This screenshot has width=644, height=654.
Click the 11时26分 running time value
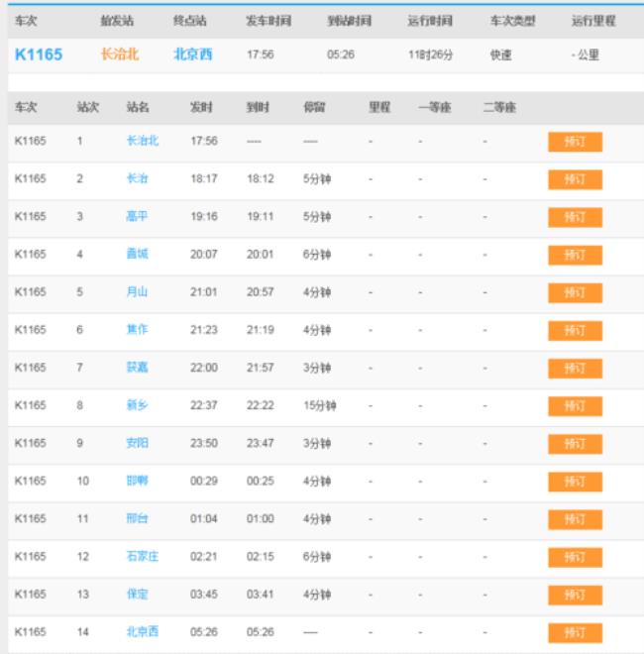click(430, 54)
